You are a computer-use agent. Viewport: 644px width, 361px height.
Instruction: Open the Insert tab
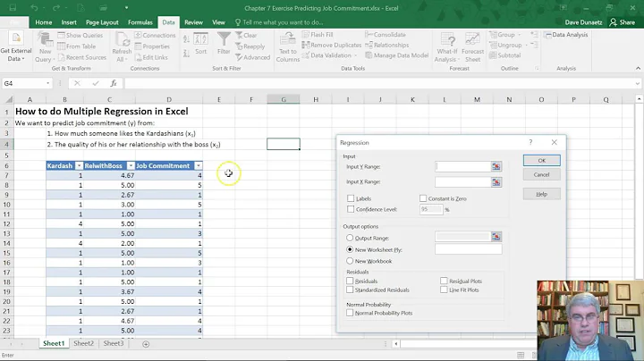pyautogui.click(x=69, y=22)
